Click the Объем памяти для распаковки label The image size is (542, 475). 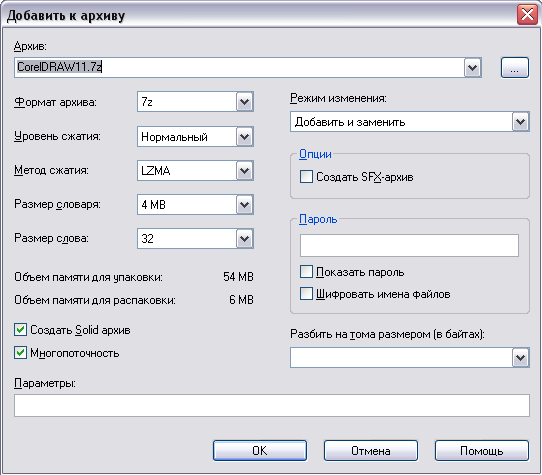(x=95, y=300)
